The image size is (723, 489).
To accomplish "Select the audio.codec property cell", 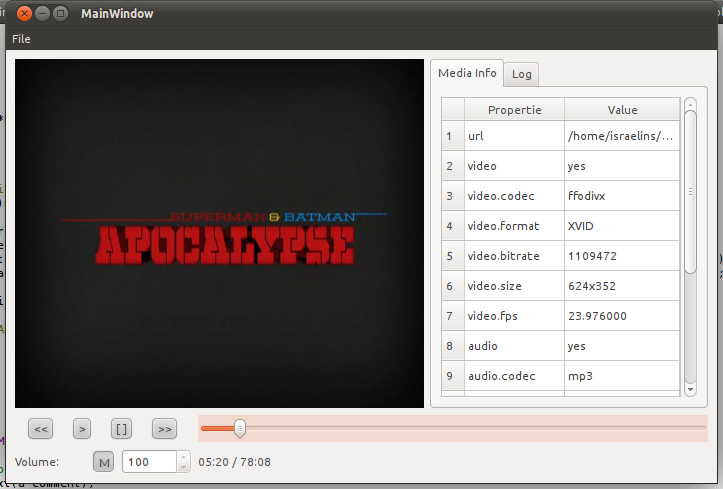I will click(x=514, y=376).
